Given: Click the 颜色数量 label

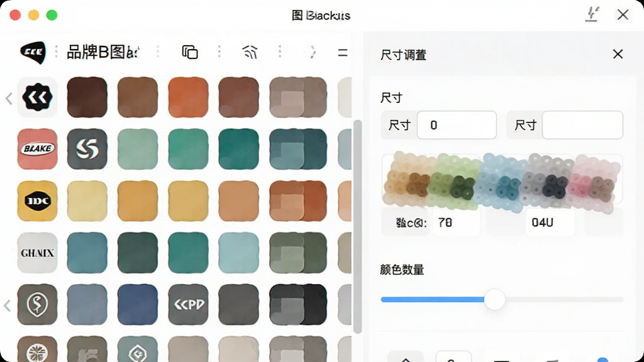Looking at the screenshot, I should [402, 270].
